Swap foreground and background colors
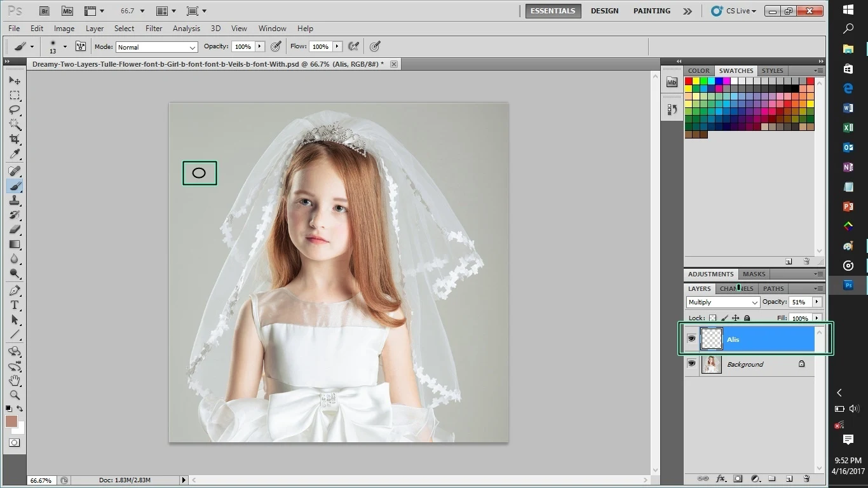The image size is (868, 488). click(20, 409)
